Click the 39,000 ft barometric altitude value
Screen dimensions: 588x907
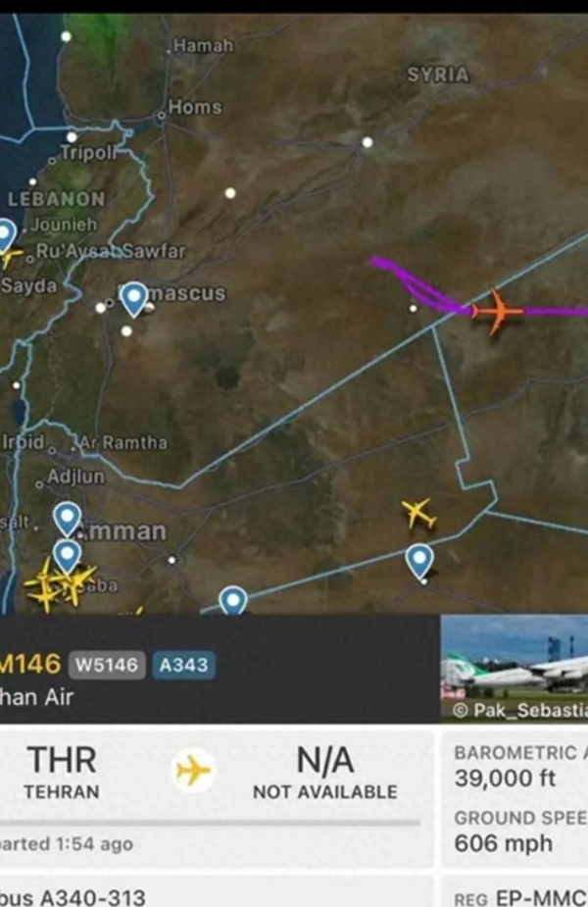[504, 778]
